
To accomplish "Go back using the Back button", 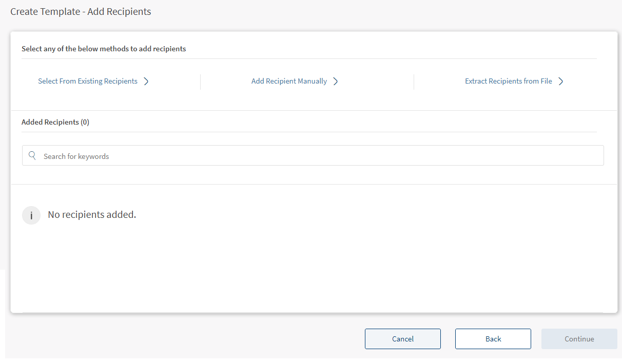I will click(x=493, y=339).
